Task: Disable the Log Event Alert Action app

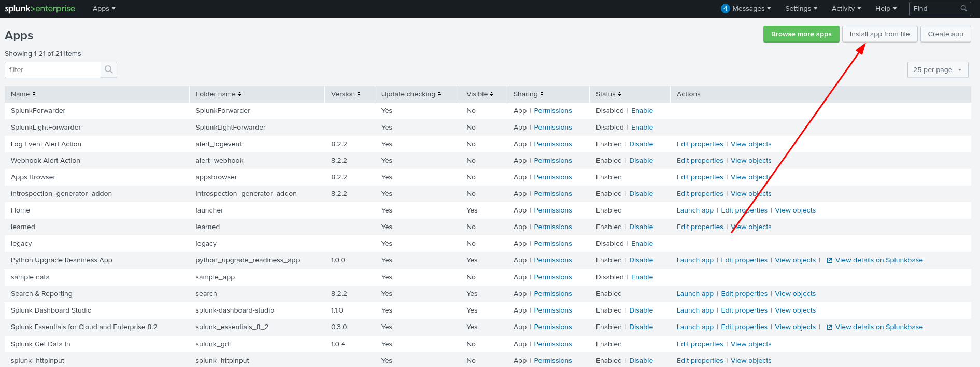Action: (x=641, y=144)
